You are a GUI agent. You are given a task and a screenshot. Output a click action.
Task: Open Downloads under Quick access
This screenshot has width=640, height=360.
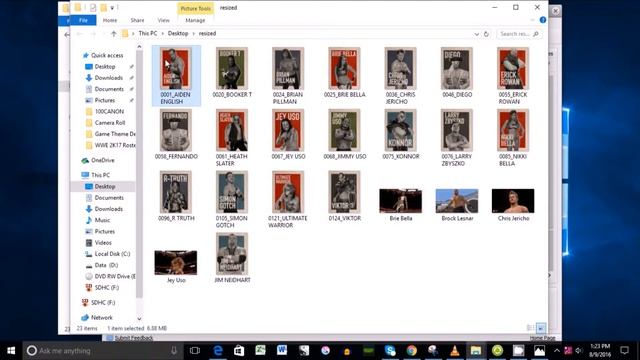pyautogui.click(x=108, y=78)
